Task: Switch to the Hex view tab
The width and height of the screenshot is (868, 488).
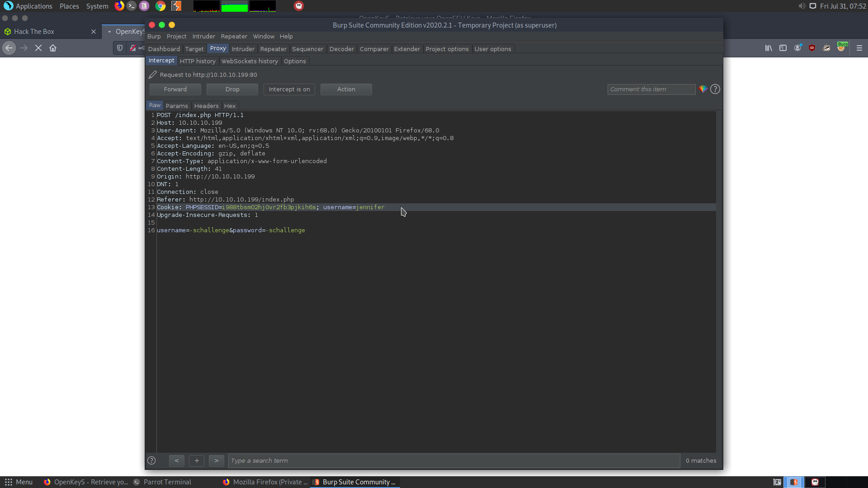Action: pyautogui.click(x=230, y=106)
